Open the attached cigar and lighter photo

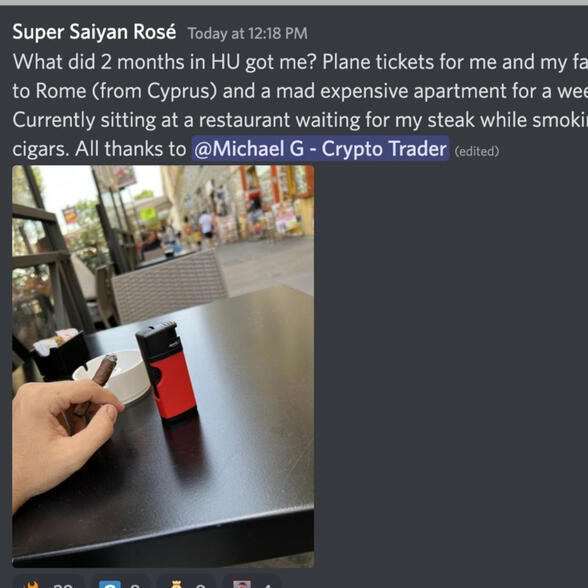[x=163, y=366]
